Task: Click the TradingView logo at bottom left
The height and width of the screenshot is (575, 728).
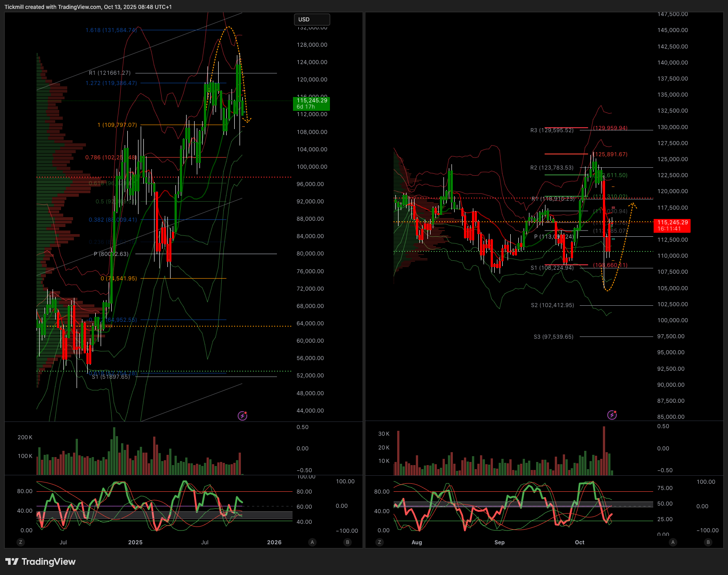Action: point(41,562)
